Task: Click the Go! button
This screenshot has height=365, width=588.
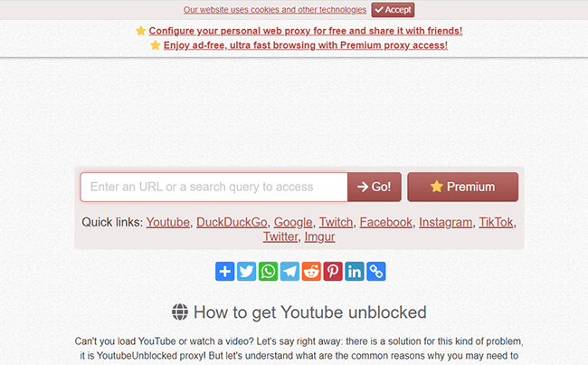Action: pos(375,187)
